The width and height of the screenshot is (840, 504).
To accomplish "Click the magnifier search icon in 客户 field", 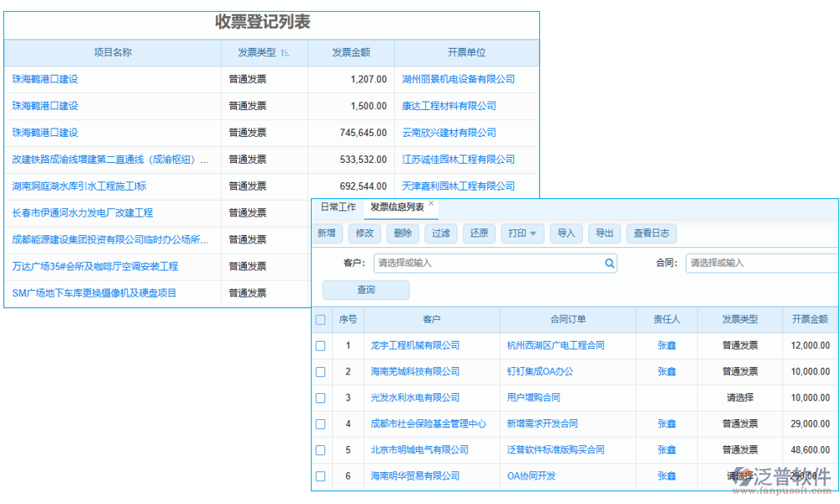I will 610,263.
